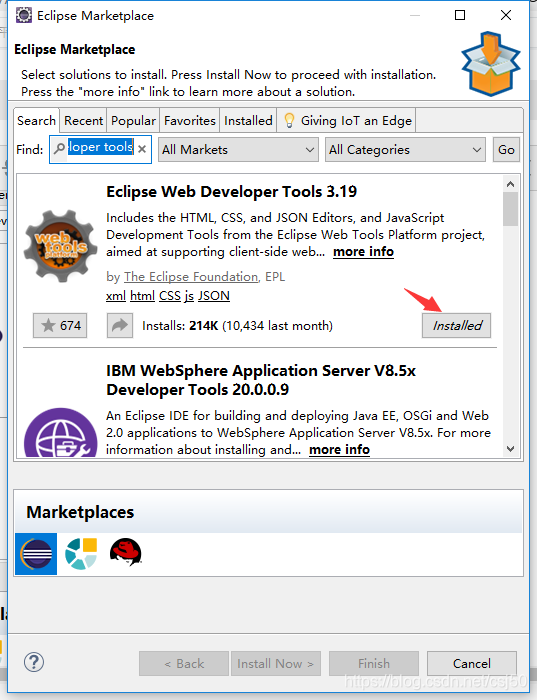537x700 pixels.
Task: Expand the All Categories dropdown
Action: (405, 150)
